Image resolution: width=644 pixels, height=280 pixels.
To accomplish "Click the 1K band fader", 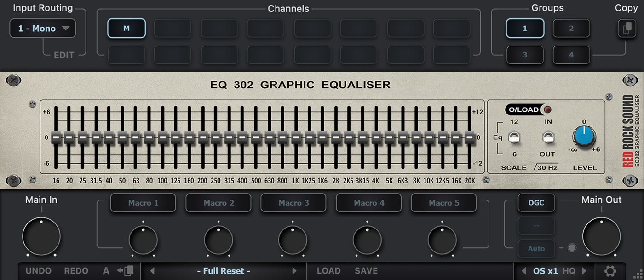I will (295, 137).
